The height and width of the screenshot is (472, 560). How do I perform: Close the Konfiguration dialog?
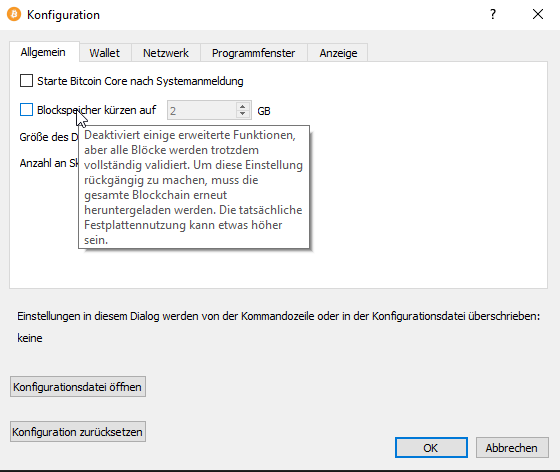click(538, 14)
